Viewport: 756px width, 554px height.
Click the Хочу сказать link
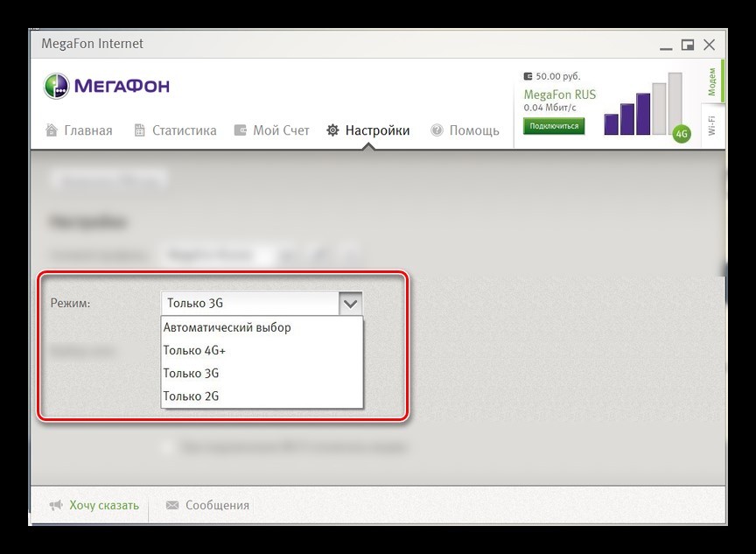[x=104, y=505]
